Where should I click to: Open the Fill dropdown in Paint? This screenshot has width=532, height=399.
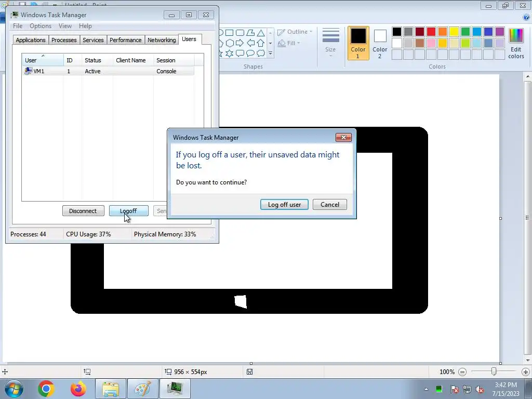coord(289,43)
